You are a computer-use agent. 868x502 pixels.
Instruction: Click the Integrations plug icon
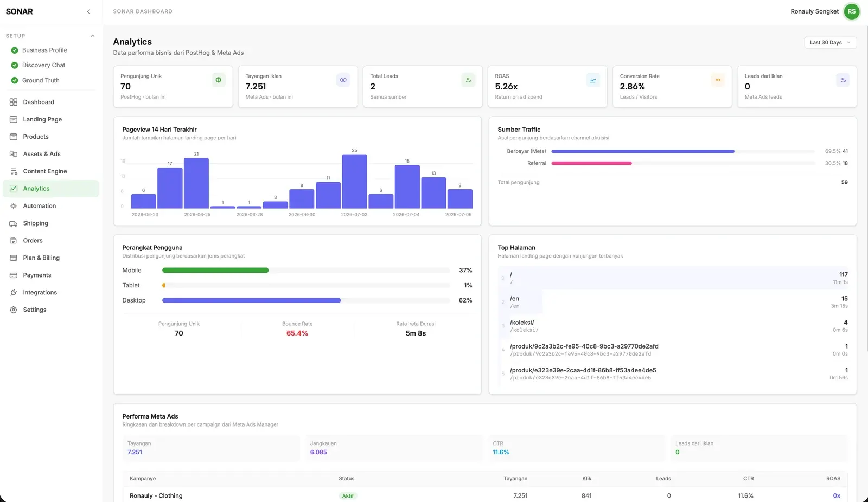coord(14,293)
